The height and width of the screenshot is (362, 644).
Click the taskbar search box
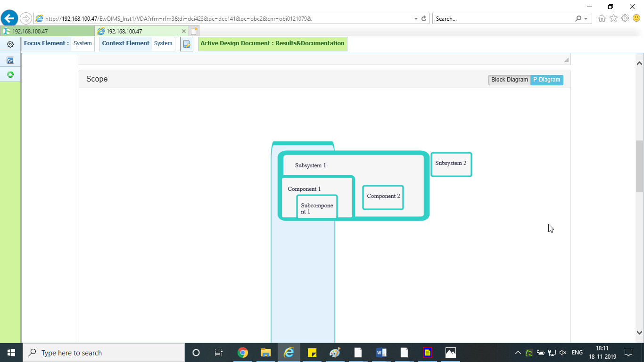[x=104, y=353]
